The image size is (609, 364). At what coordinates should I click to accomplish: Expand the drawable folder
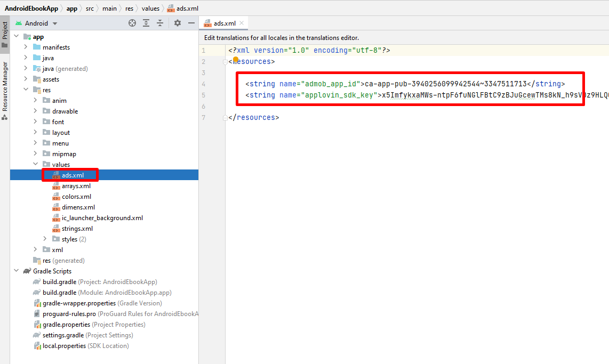click(36, 111)
